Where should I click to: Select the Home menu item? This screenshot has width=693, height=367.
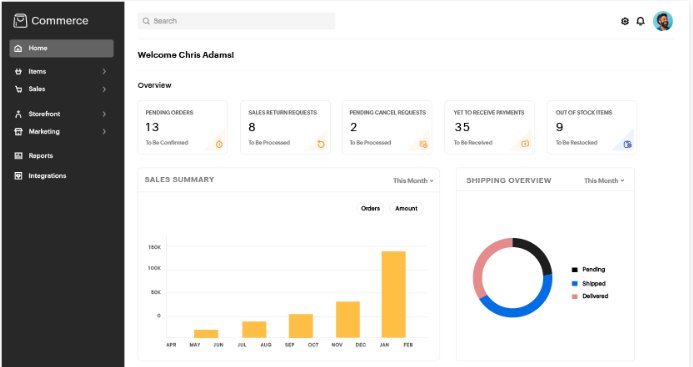click(x=61, y=48)
